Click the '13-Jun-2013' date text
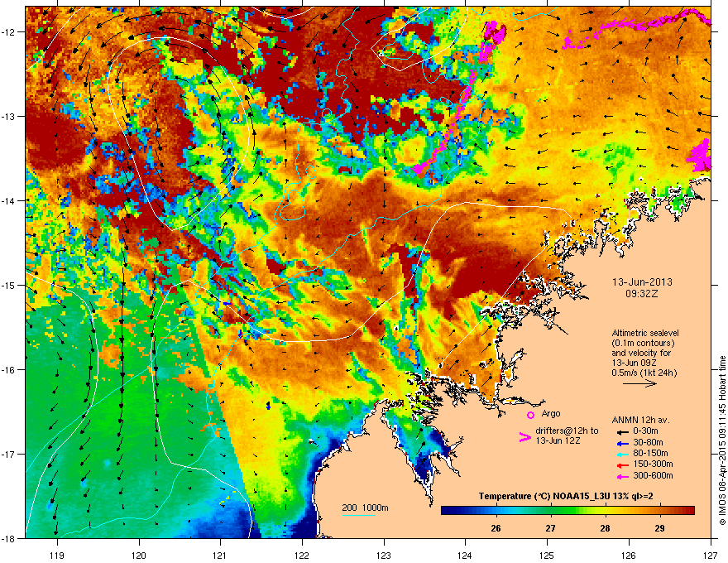The image size is (728, 563). (642, 282)
